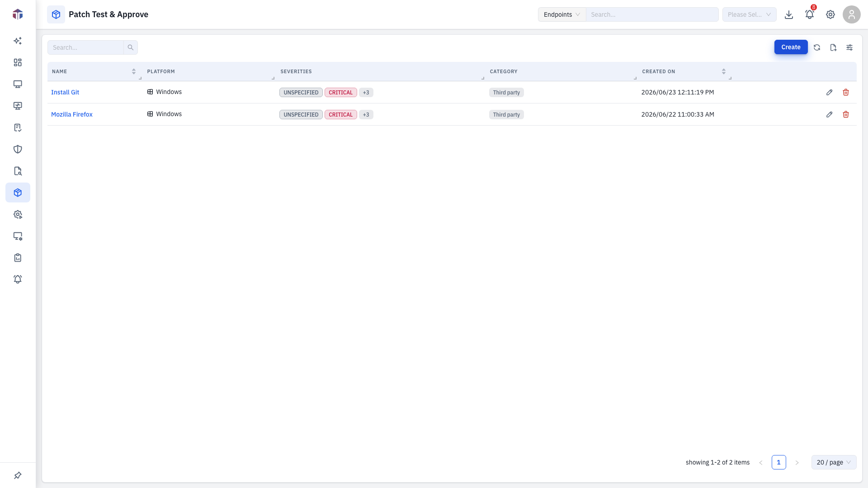The width and height of the screenshot is (868, 488).
Task: Pin the sidebar with the pin icon
Action: [x=18, y=475]
